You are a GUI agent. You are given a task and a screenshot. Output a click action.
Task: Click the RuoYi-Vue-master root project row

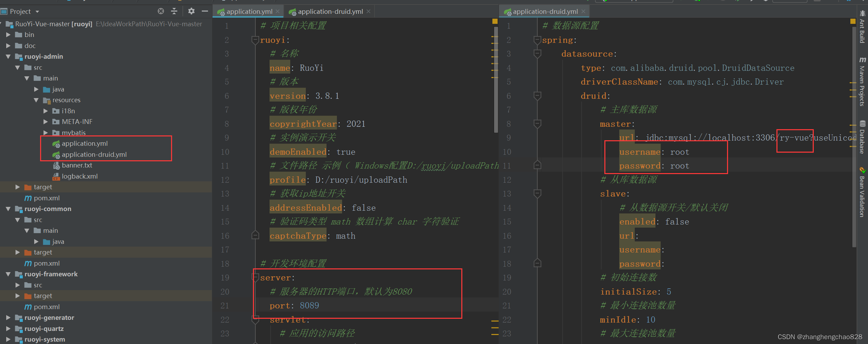pyautogui.click(x=106, y=24)
